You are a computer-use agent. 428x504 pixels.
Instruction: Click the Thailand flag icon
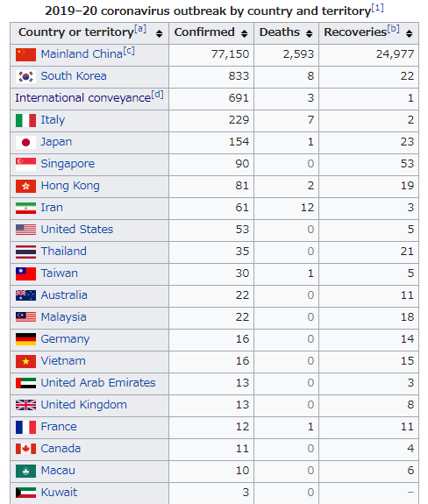25,252
